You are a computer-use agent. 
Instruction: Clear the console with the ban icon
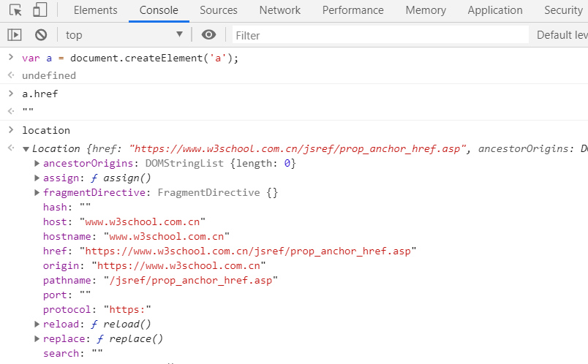[x=41, y=34]
